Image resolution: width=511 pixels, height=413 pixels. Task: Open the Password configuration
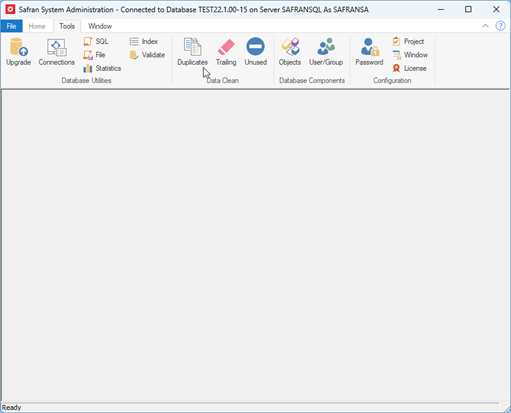[x=369, y=52]
